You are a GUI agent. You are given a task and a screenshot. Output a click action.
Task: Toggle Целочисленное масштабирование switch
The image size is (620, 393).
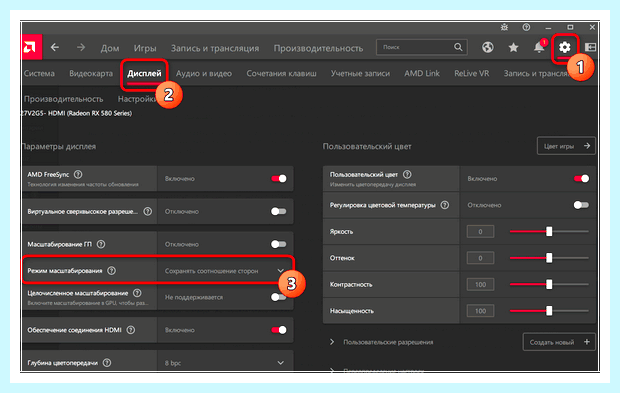[278, 297]
